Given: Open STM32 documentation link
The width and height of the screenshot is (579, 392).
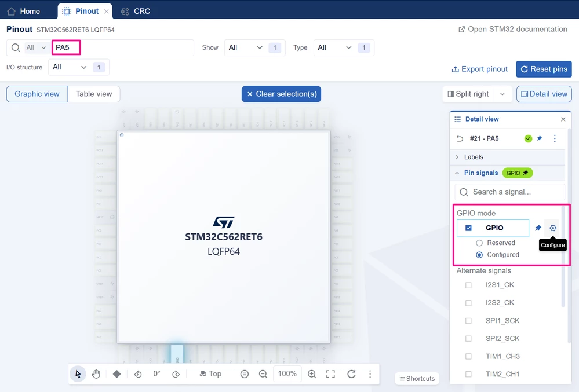Looking at the screenshot, I should pos(512,29).
